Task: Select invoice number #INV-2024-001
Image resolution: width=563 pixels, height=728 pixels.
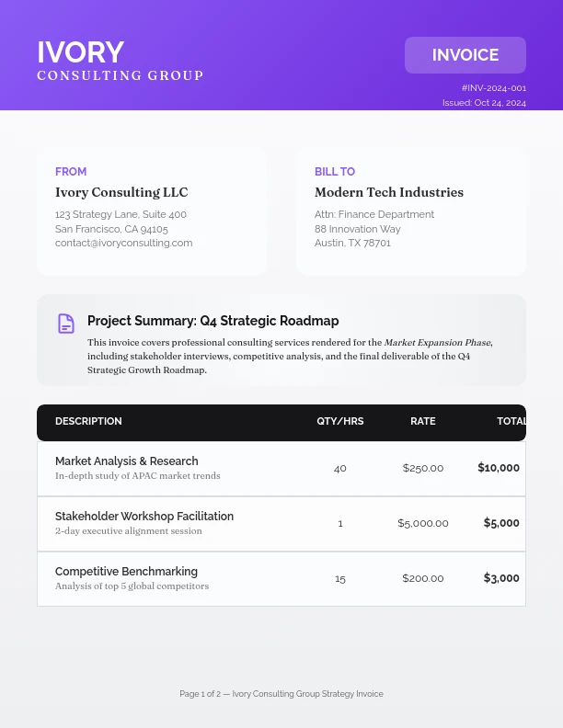Action: 494,88
